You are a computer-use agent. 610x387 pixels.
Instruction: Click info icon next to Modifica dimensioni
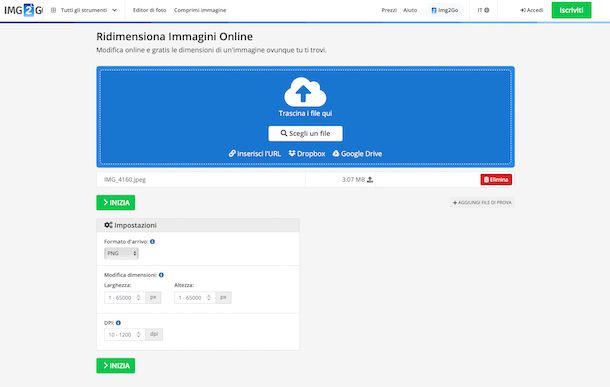161,275
